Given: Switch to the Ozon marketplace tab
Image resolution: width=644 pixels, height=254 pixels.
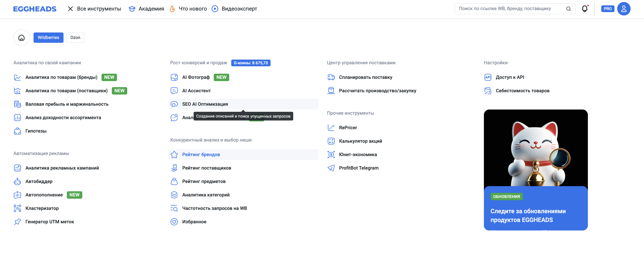Looking at the screenshot, I should coord(75,38).
